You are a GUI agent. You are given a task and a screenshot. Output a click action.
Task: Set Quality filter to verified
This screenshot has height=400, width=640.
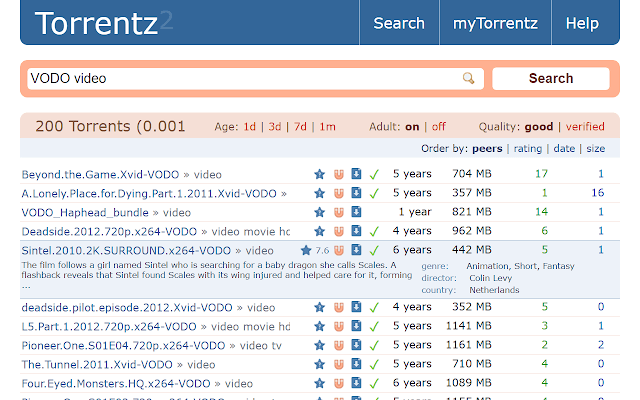(585, 127)
